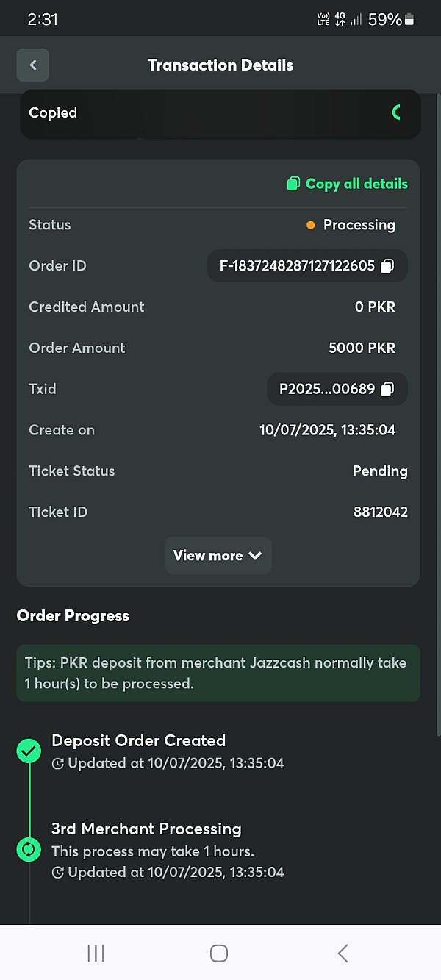This screenshot has height=980, width=441.
Task: Go back using the header arrow
Action: (33, 65)
